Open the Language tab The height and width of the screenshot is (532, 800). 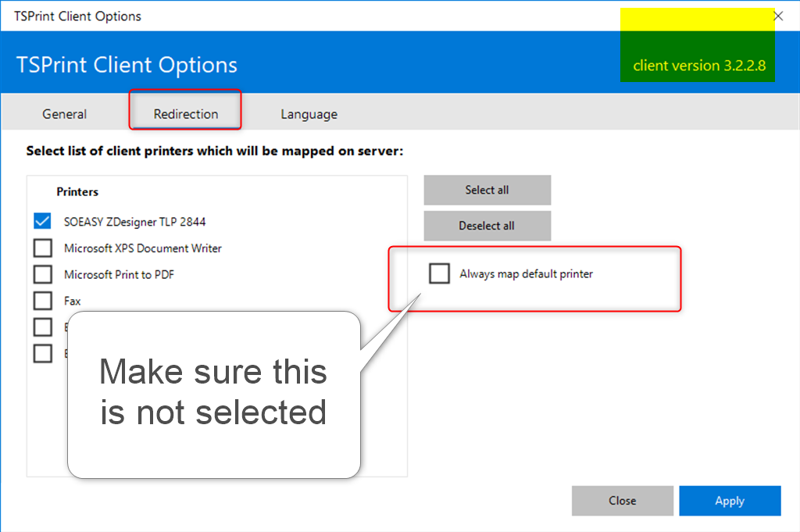309,114
